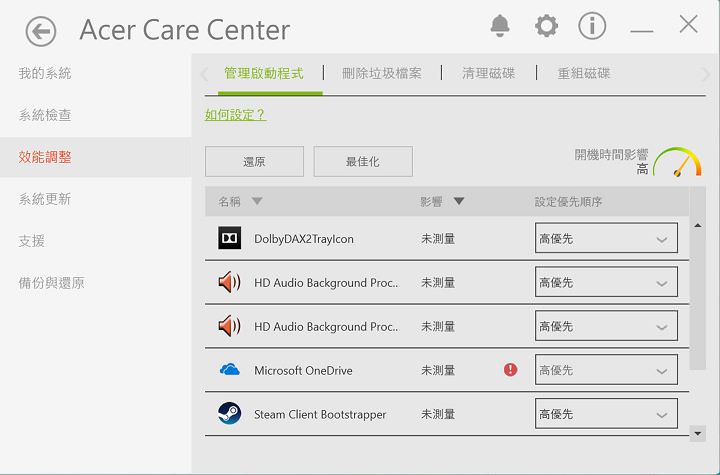Switch to the 清理磁碟 tab
The width and height of the screenshot is (720, 475).
pyautogui.click(x=488, y=74)
